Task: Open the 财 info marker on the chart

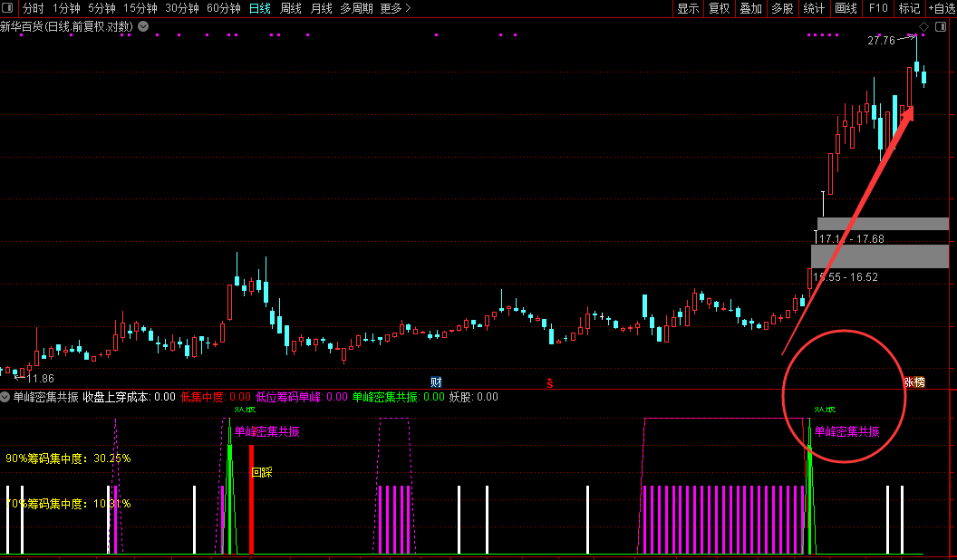Action: [436, 382]
